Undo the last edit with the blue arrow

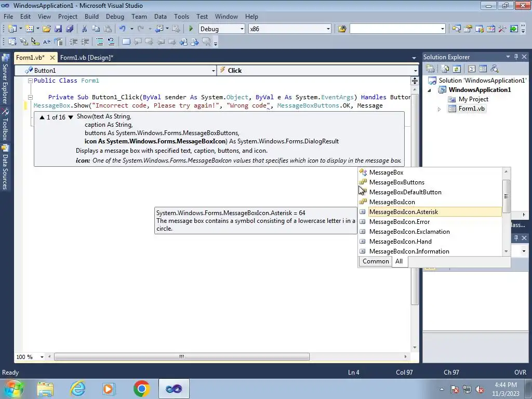pyautogui.click(x=123, y=29)
